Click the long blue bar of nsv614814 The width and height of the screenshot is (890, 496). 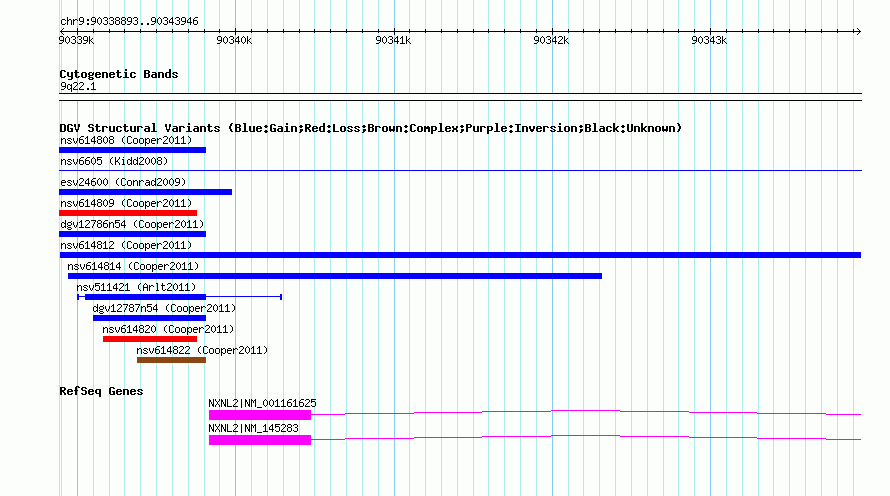click(335, 276)
